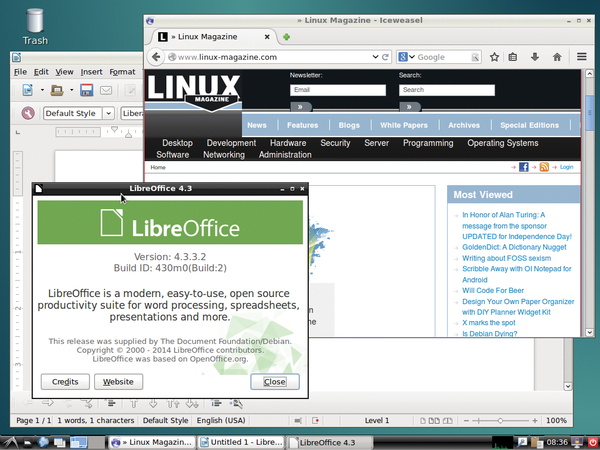Open Insert menu in Writer
Screen dimensions: 600x450
click(x=91, y=72)
